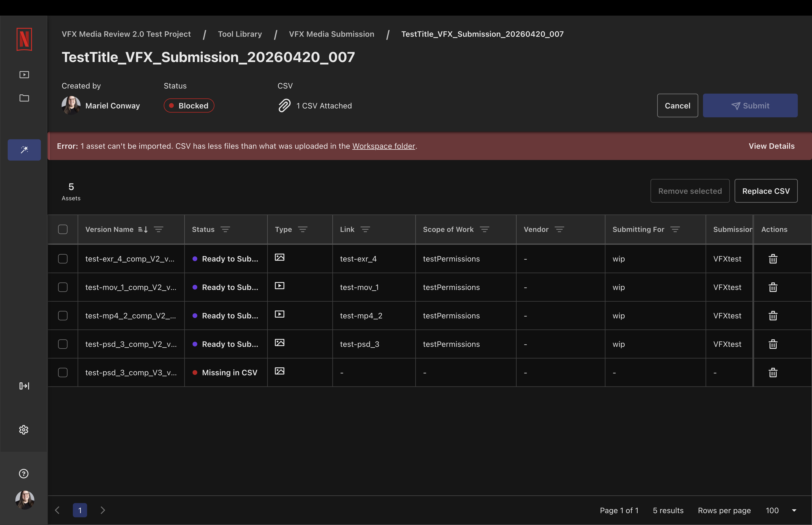
Task: Toggle the select-all header checkbox
Action: [63, 230]
